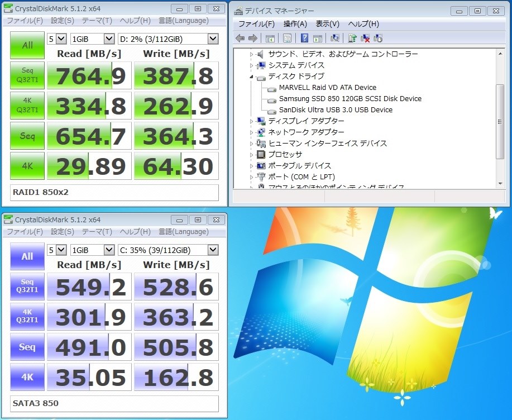Viewport: 512px width, 420px height.
Task: Click the 162.8 4K write result
Action: (x=176, y=377)
